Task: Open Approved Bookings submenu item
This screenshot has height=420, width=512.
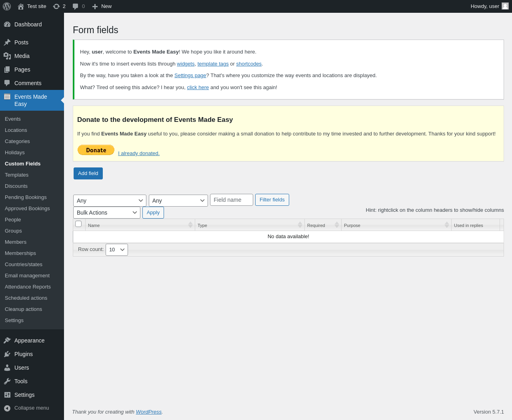Action: pos(27,209)
